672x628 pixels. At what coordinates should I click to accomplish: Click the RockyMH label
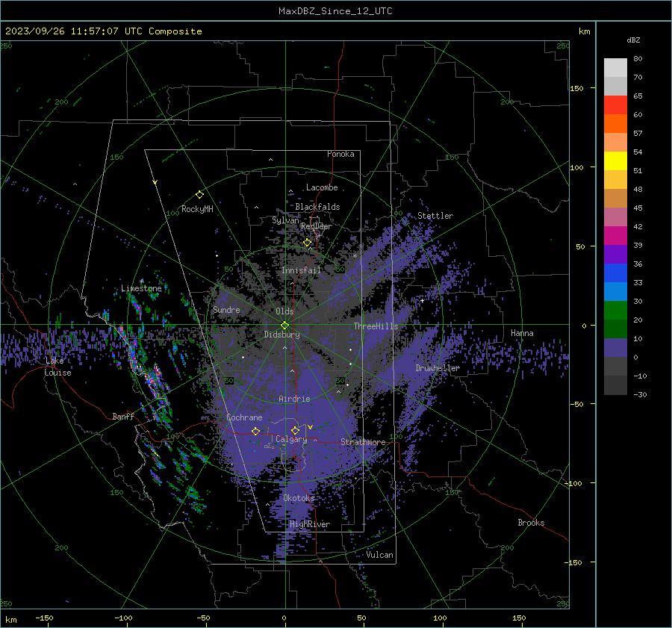197,209
